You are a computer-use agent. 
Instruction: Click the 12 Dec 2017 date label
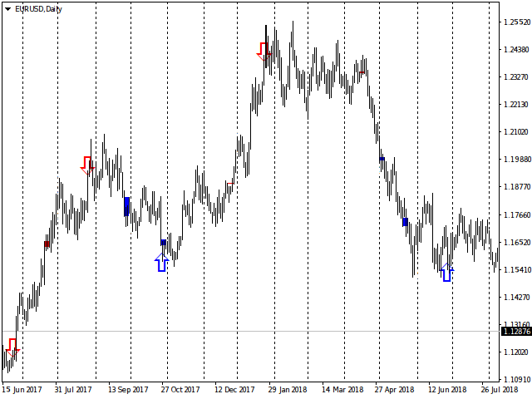(234, 390)
